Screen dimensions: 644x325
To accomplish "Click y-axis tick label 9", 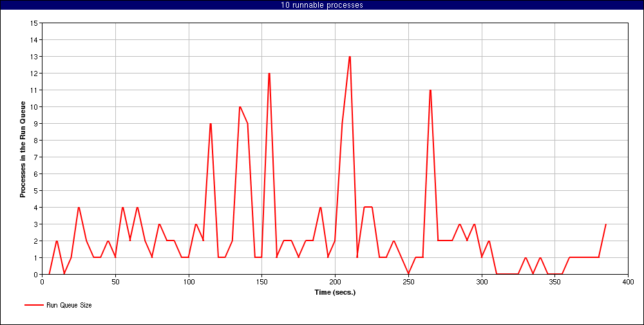I will pyautogui.click(x=35, y=123).
